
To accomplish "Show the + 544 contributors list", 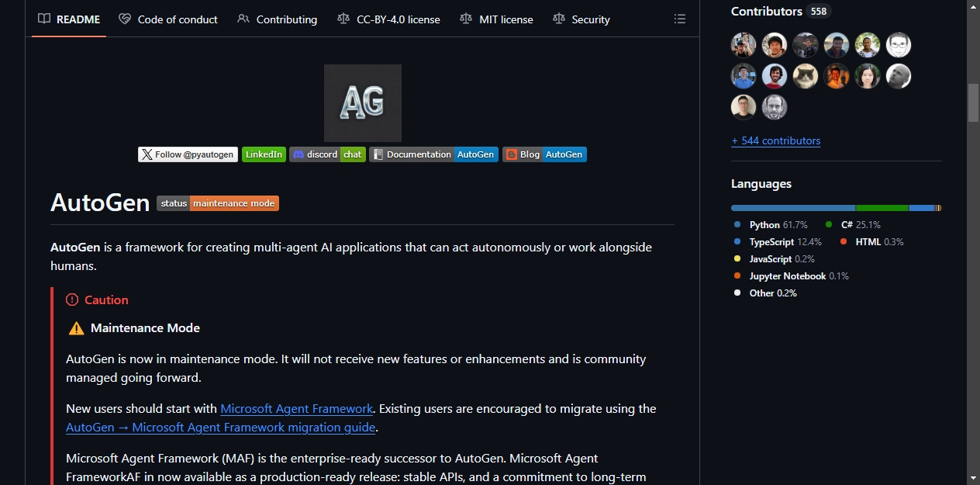I will point(775,140).
